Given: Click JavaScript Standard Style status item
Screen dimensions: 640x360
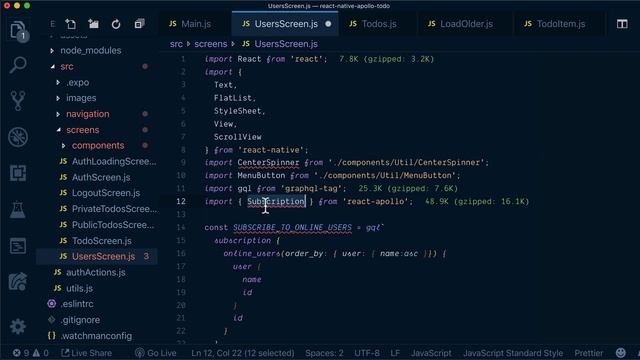Looking at the screenshot, I should pyautogui.click(x=513, y=353).
